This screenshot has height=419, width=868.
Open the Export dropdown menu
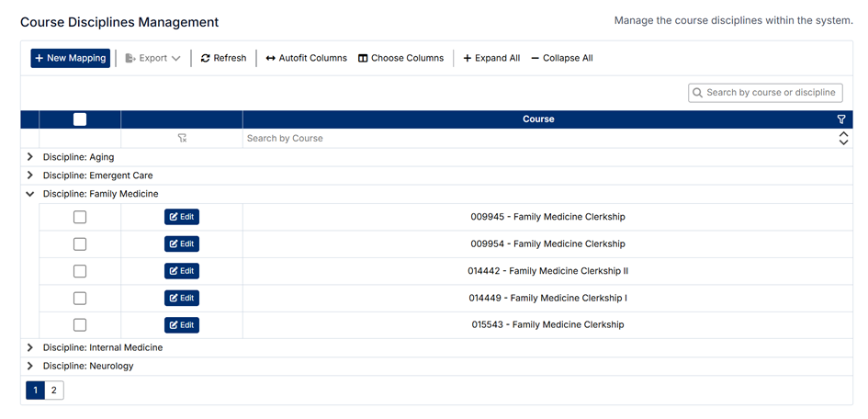click(x=152, y=58)
